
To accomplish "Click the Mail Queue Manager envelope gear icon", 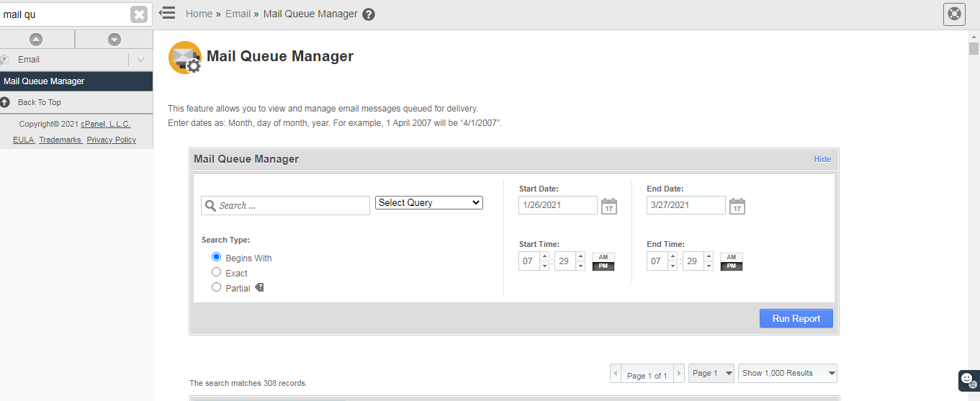I will [x=185, y=58].
